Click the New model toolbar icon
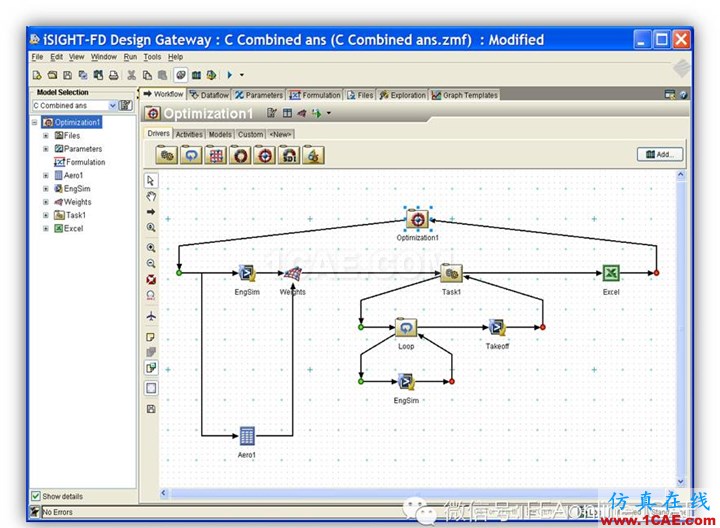Viewport: 720px width, 528px height. 38,75
